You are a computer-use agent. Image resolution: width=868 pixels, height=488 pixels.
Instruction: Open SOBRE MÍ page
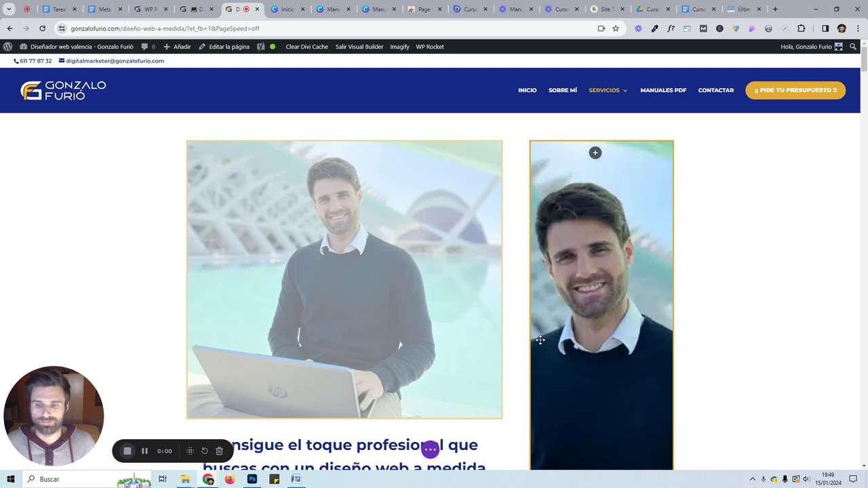(x=563, y=90)
